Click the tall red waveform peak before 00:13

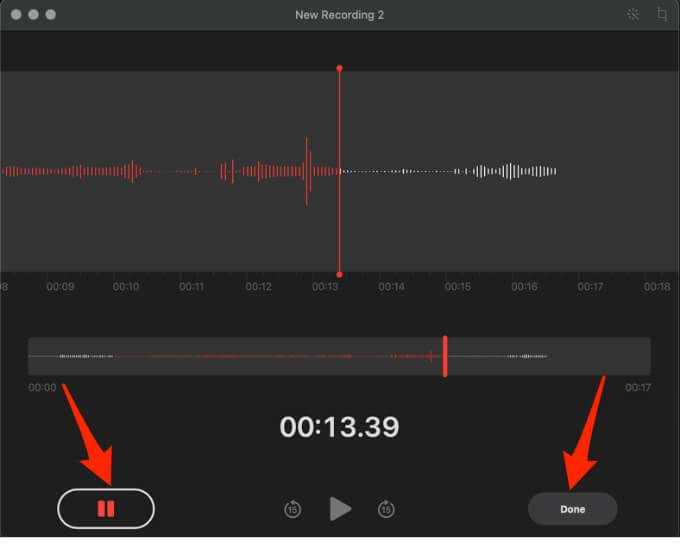coord(307,171)
